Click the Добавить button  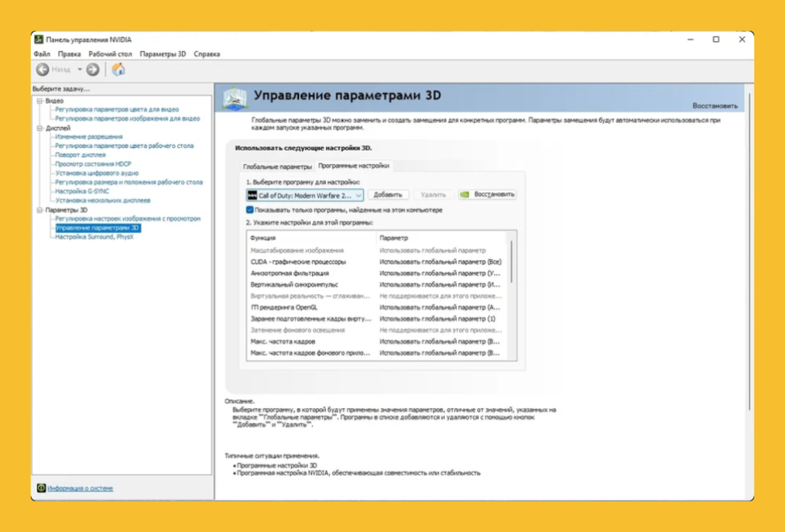click(x=389, y=194)
